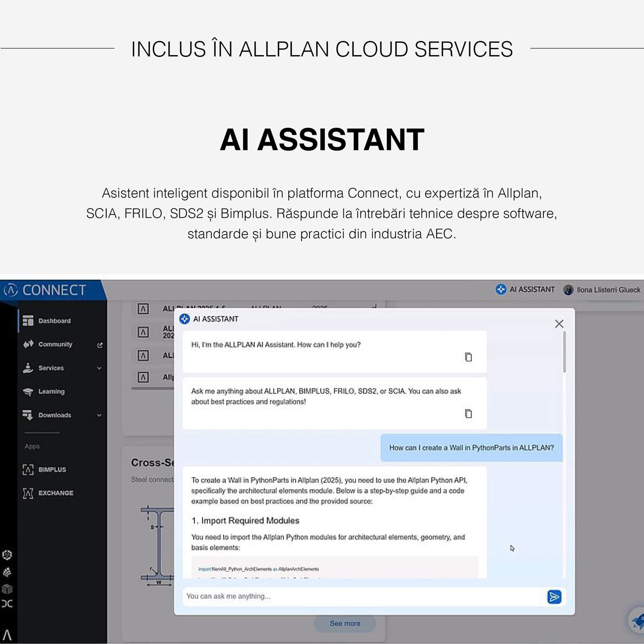Screen dimensions: 644x644
Task: Click the BIMPLUS app icon
Action: coord(28,470)
